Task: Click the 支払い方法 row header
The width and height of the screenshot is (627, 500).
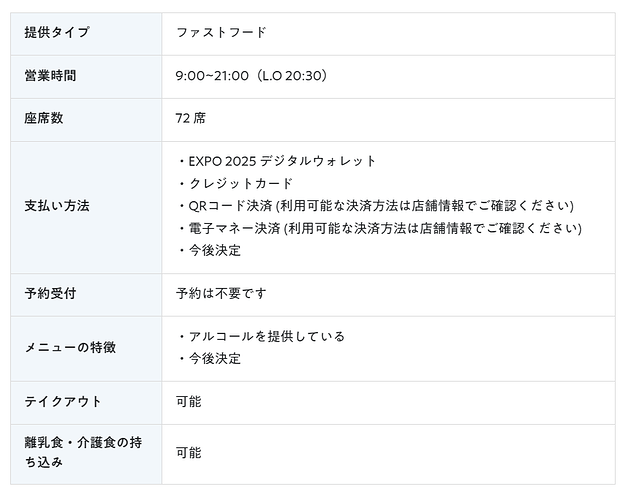Action: [x=57, y=206]
